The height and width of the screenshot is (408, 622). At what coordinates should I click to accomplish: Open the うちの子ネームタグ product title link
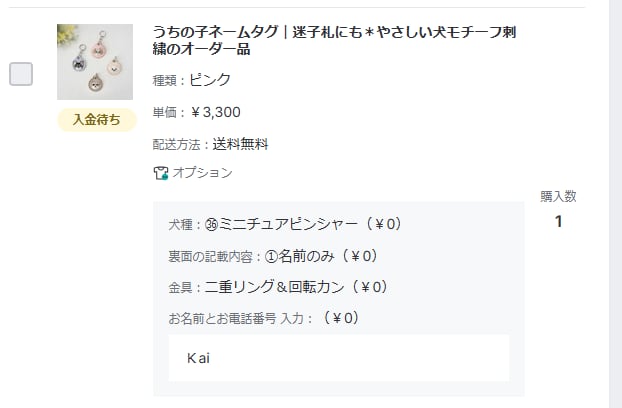(x=334, y=41)
